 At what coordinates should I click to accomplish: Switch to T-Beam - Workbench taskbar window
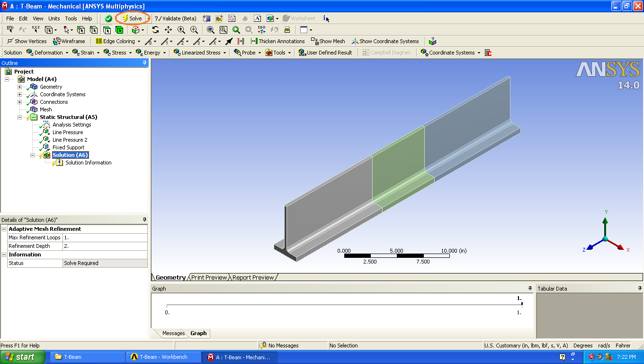(x=163, y=357)
